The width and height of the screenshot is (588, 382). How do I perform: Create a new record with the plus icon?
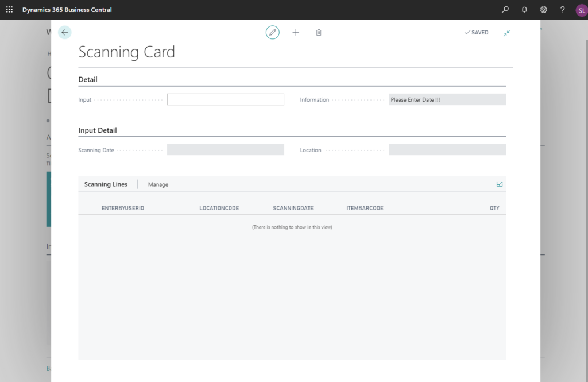click(296, 32)
